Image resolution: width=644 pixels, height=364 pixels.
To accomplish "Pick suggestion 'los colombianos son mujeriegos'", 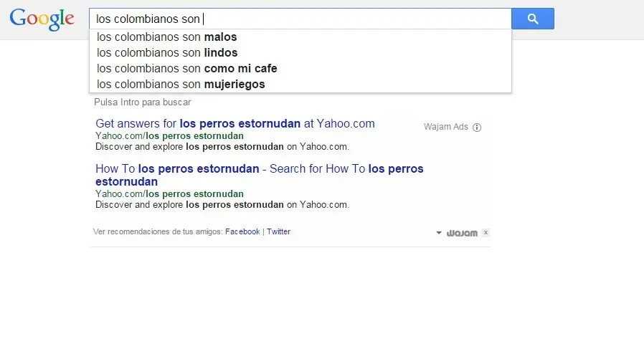I will coord(181,85).
